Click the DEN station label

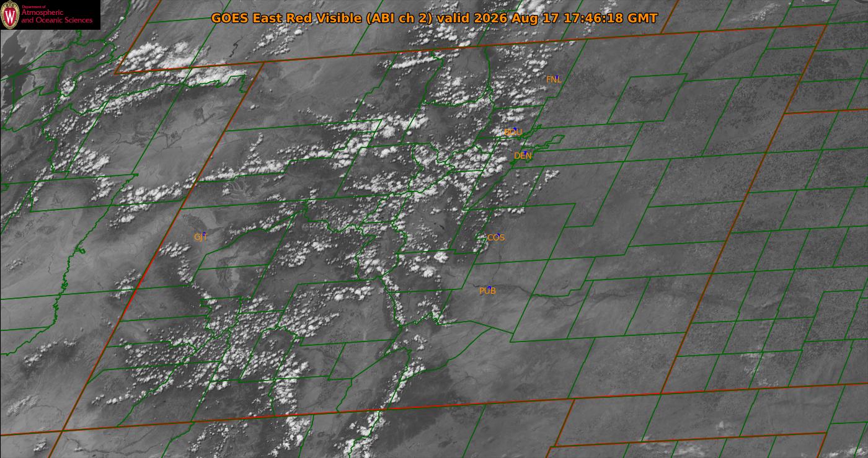[523, 156]
